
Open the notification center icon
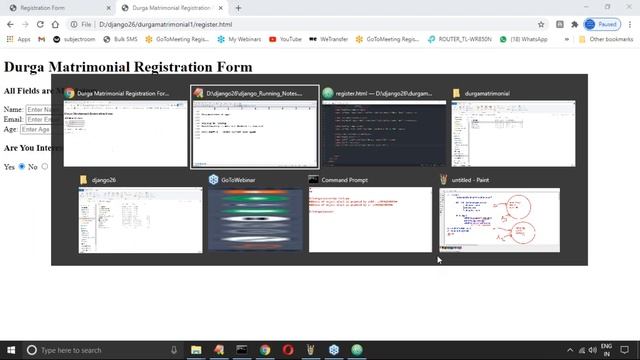coord(624,350)
